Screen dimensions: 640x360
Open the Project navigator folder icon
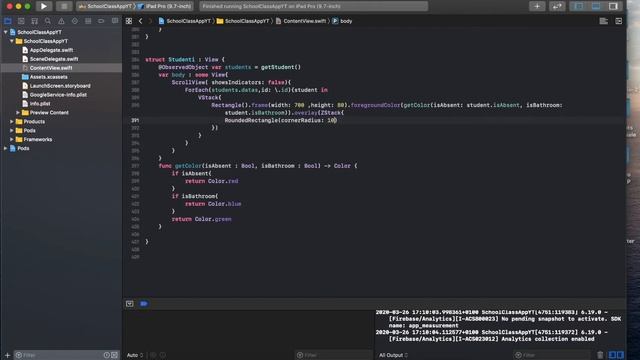[x=8, y=21]
